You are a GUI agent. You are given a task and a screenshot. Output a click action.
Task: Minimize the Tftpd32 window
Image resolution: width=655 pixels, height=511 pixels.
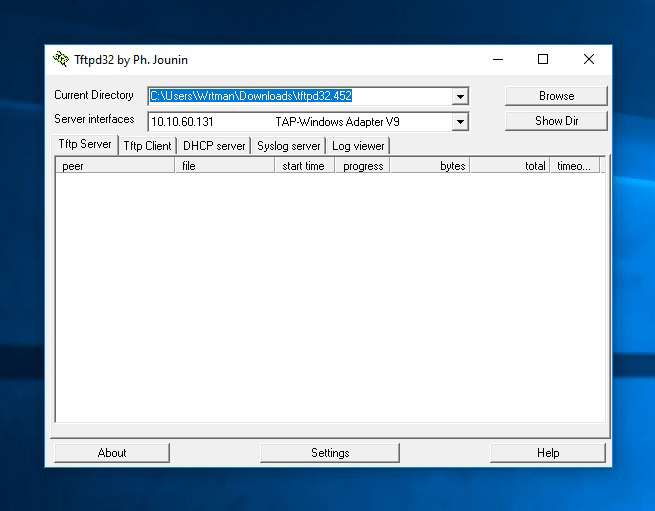(498, 59)
